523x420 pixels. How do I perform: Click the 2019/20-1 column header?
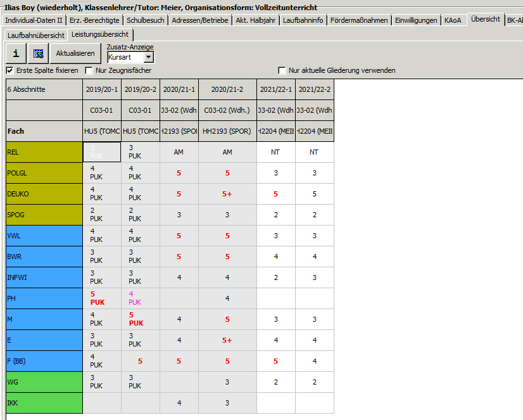pos(101,89)
